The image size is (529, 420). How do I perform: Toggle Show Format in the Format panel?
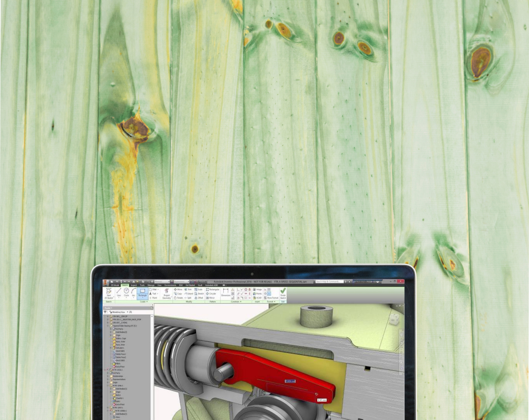(x=271, y=297)
